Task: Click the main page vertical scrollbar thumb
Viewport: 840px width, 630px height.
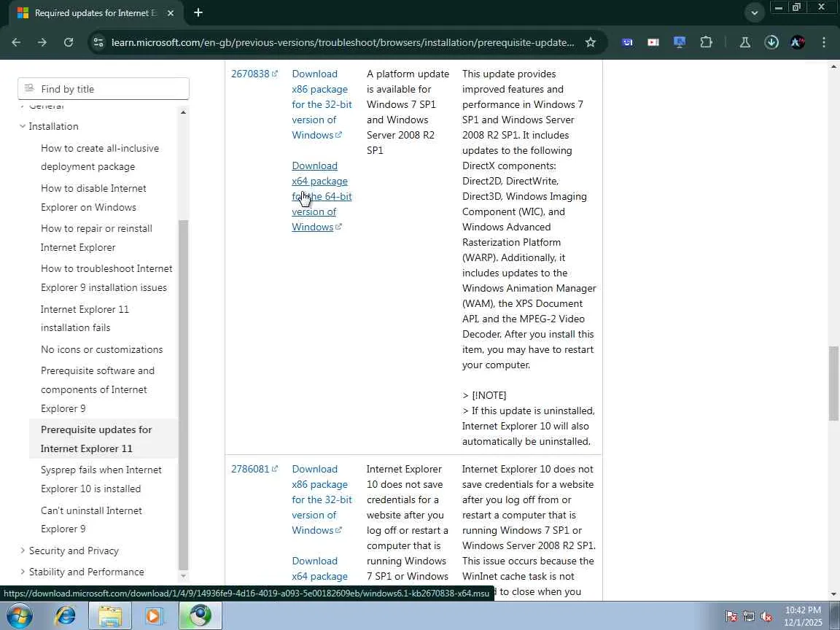Action: pyautogui.click(x=833, y=384)
